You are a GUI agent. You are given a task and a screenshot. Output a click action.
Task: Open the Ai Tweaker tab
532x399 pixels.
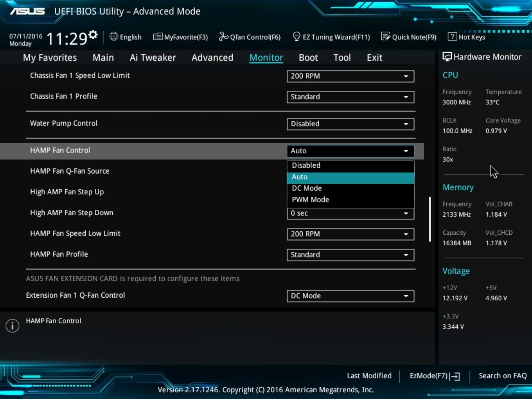pos(153,58)
